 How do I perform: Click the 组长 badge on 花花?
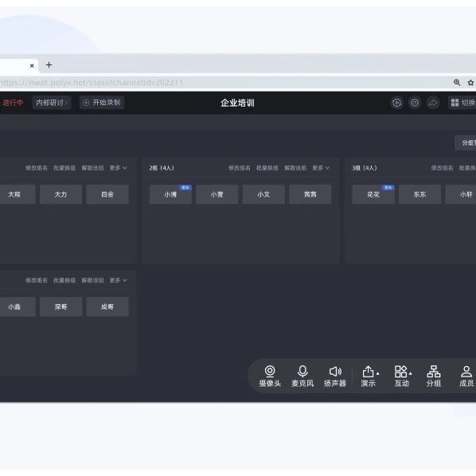pyautogui.click(x=388, y=188)
